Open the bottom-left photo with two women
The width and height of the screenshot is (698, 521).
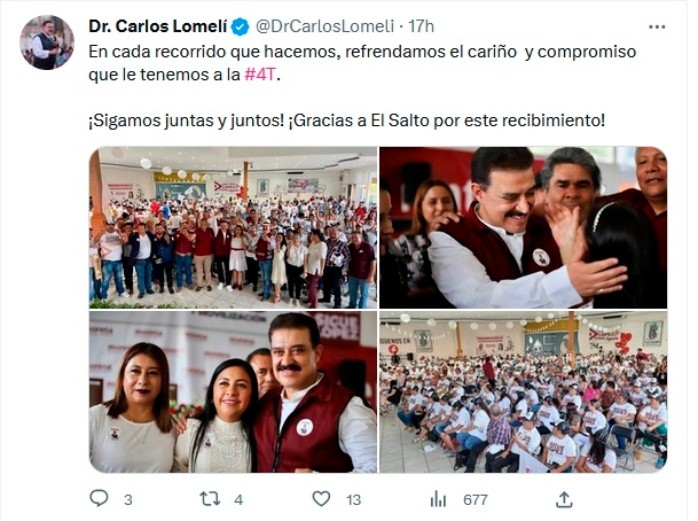pos(233,392)
